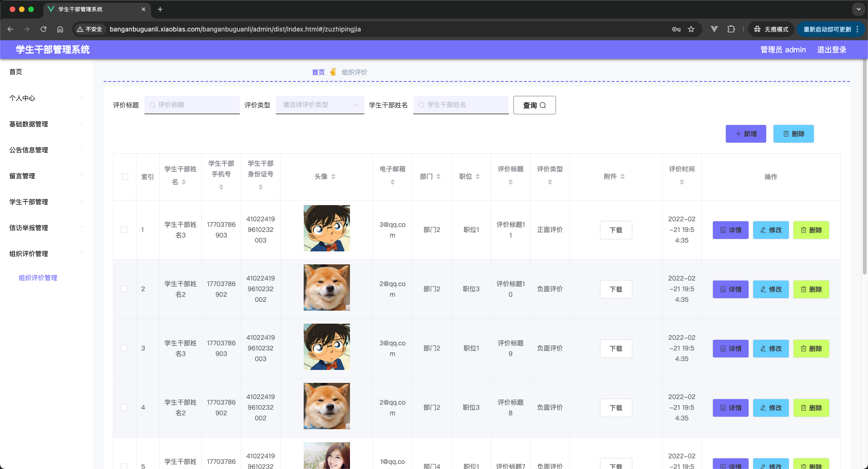Sort by 评价时间 column arrows
This screenshot has height=469, width=868.
pos(682,182)
